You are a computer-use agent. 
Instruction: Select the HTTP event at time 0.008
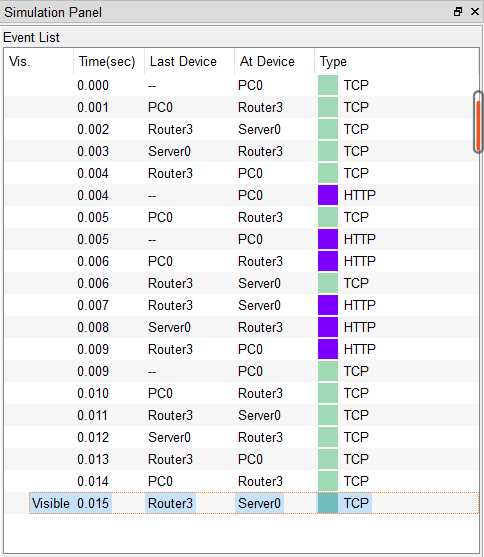(x=240, y=327)
